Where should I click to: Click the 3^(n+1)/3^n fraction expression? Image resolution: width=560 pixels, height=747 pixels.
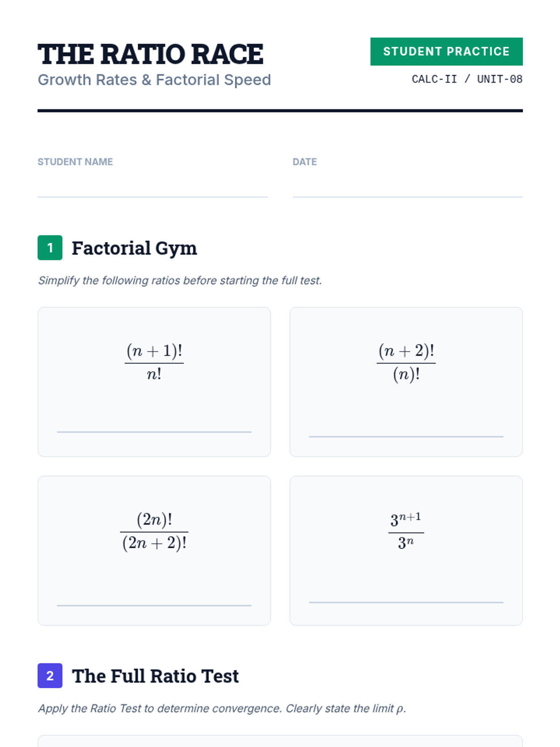406,531
